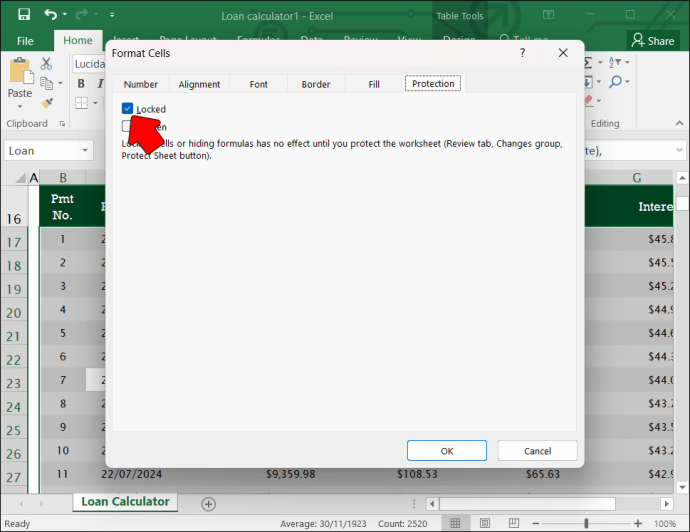Screen dimensions: 690x532
Task: Select the Protection tab
Action: point(433,84)
